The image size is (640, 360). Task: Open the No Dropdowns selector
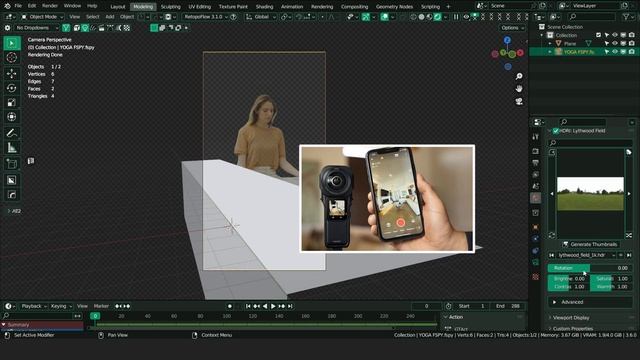click(x=36, y=28)
